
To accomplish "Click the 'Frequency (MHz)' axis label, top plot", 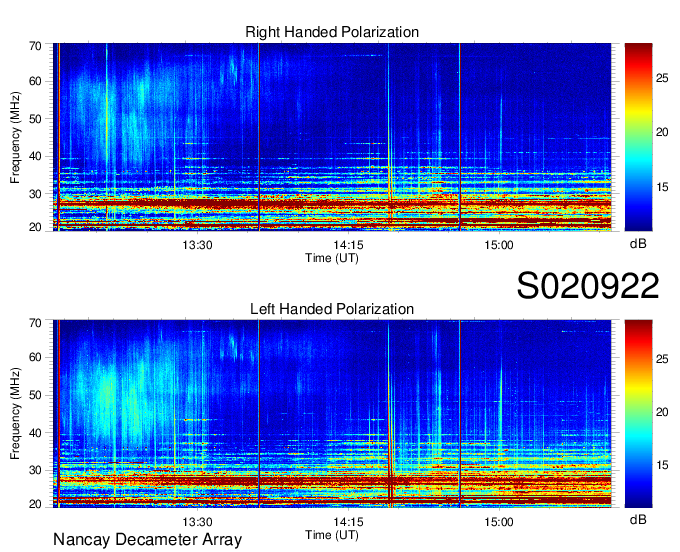I will click(x=15, y=137).
